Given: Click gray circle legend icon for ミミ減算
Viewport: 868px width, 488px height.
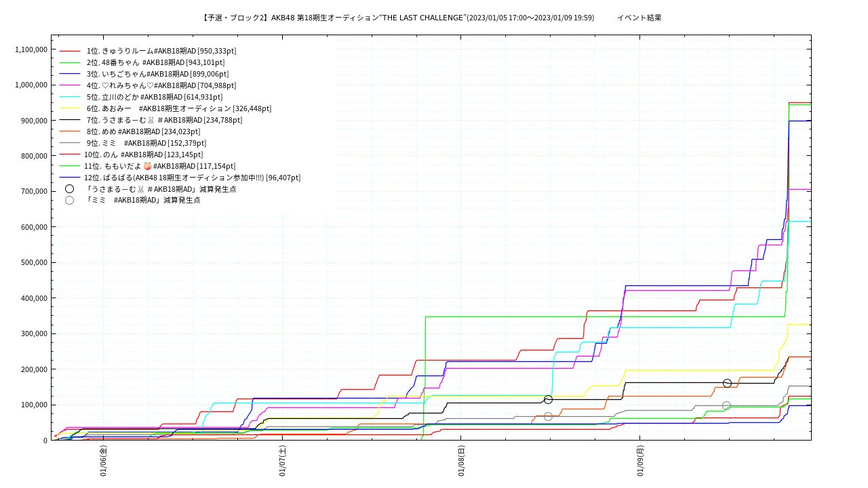Looking at the screenshot, I should 69,200.
